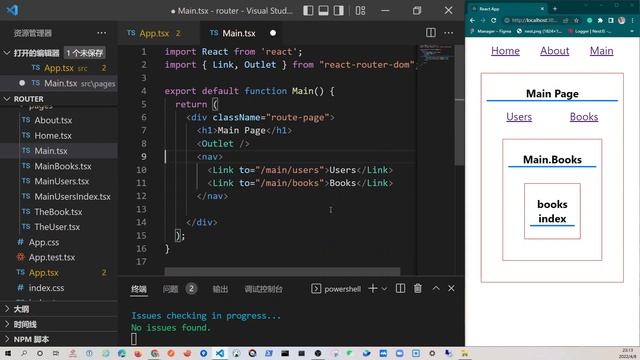Image resolution: width=640 pixels, height=360 pixels.
Task: Toggle bottom panel layout icon in title bar
Action: pyautogui.click(x=323, y=11)
